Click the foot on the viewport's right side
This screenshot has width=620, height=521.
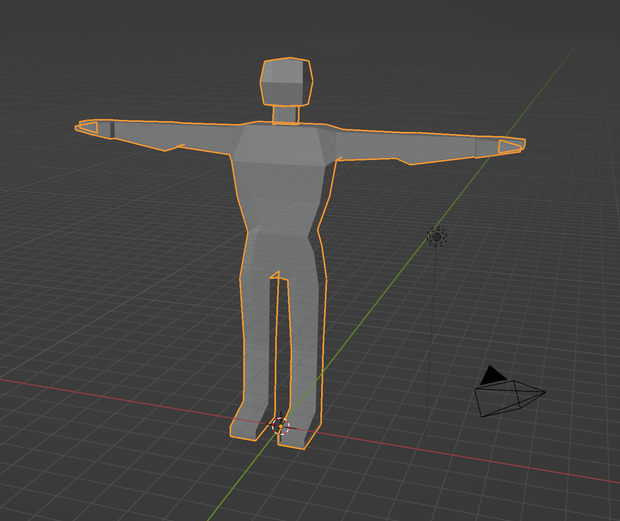[x=299, y=435]
